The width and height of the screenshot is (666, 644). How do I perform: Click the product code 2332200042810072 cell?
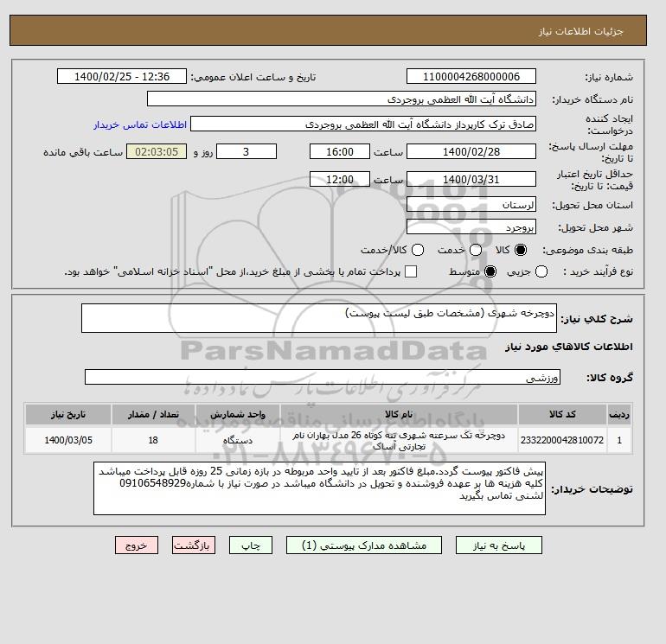click(562, 440)
